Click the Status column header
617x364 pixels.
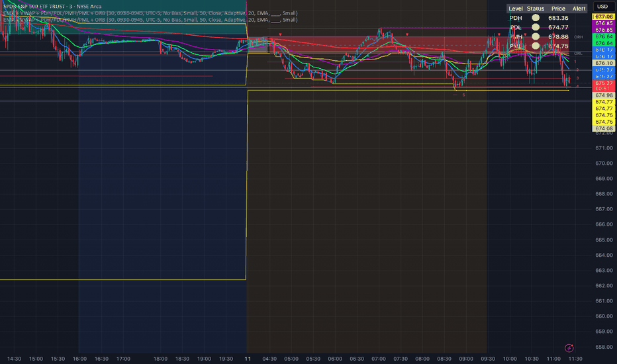[535, 9]
